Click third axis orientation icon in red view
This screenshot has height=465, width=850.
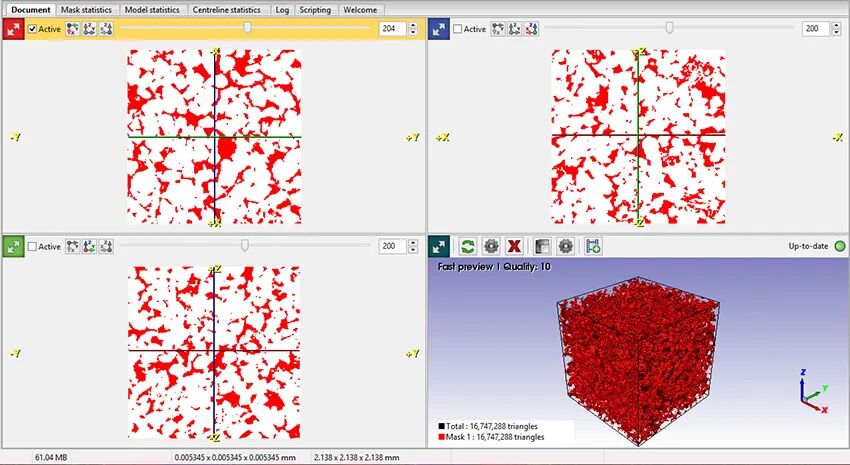[106, 29]
